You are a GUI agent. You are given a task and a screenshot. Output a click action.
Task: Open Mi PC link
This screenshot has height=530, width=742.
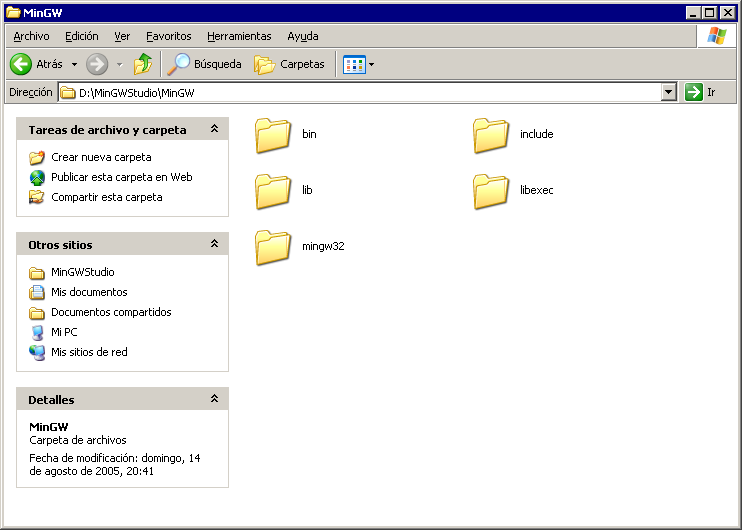[64, 332]
